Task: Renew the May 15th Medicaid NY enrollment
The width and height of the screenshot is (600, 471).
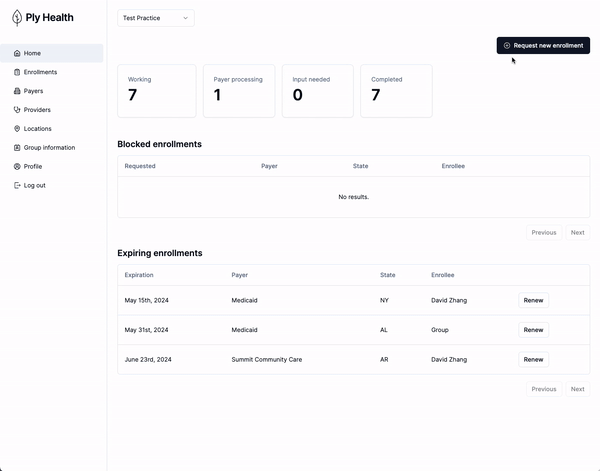Action: tap(533, 300)
